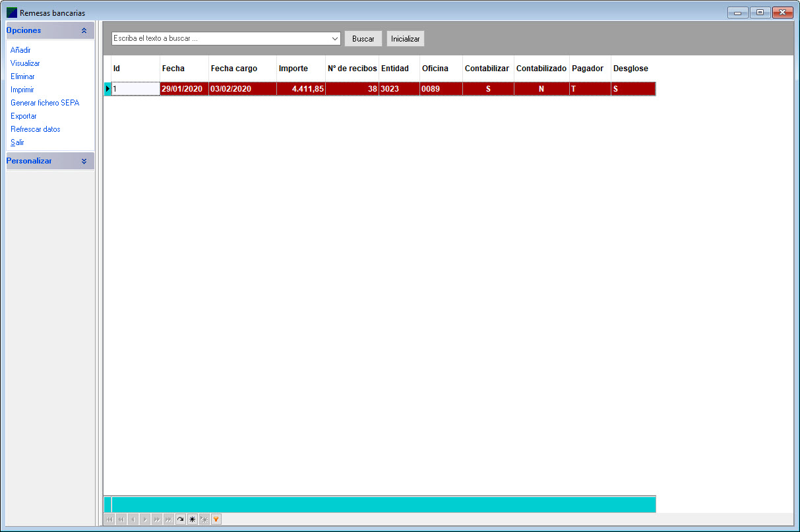Image resolution: width=800 pixels, height=532 pixels.
Task: Click the Personalizar panel title
Action: coord(29,161)
